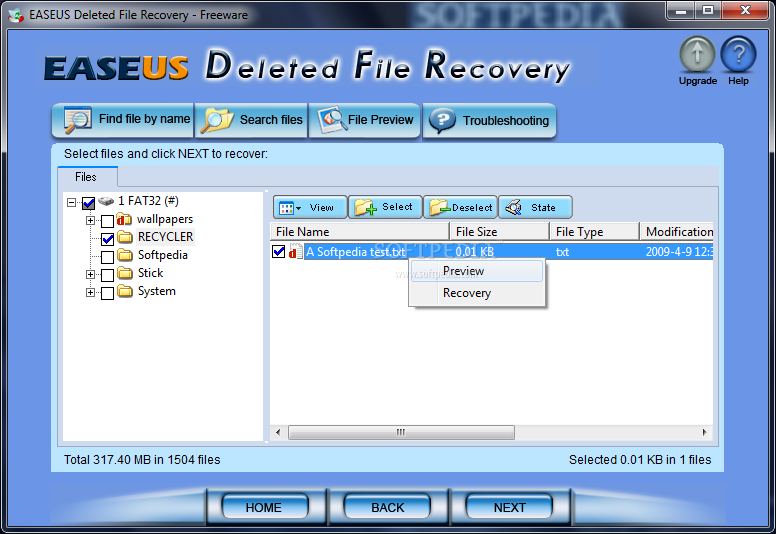Open Help via question mark icon
This screenshot has width=776, height=534.
[x=738, y=55]
